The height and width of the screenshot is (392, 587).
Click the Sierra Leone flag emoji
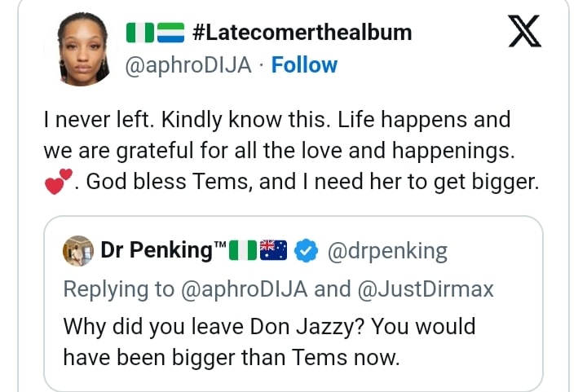(x=170, y=33)
